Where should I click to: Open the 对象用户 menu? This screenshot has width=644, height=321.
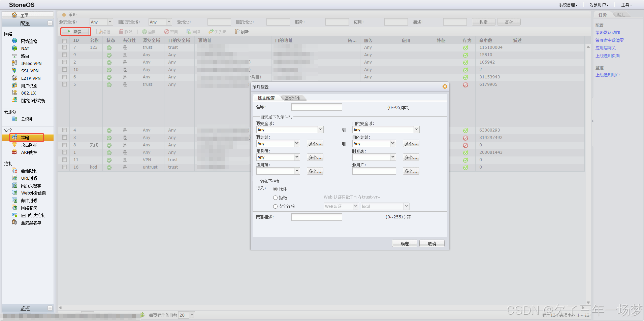tap(599, 5)
